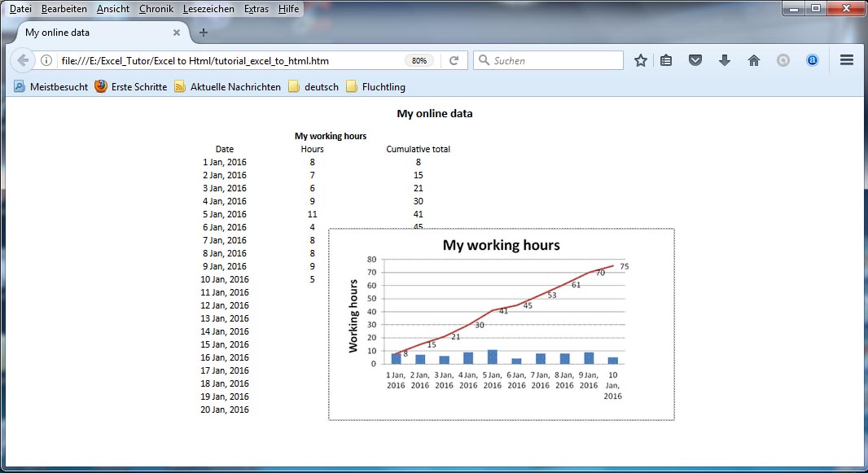This screenshot has height=473, width=868.
Task: Open the Bearbeiten menu
Action: 64,9
